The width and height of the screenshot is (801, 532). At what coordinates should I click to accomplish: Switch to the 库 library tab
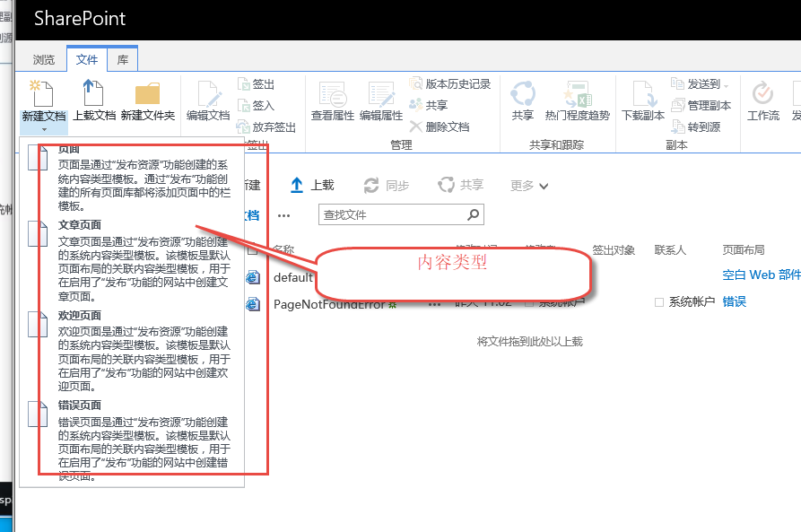(123, 60)
